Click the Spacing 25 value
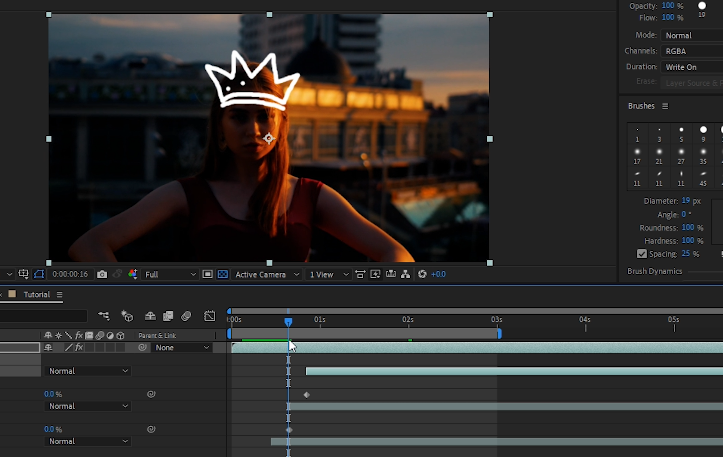This screenshot has height=457, width=723. coord(686,254)
